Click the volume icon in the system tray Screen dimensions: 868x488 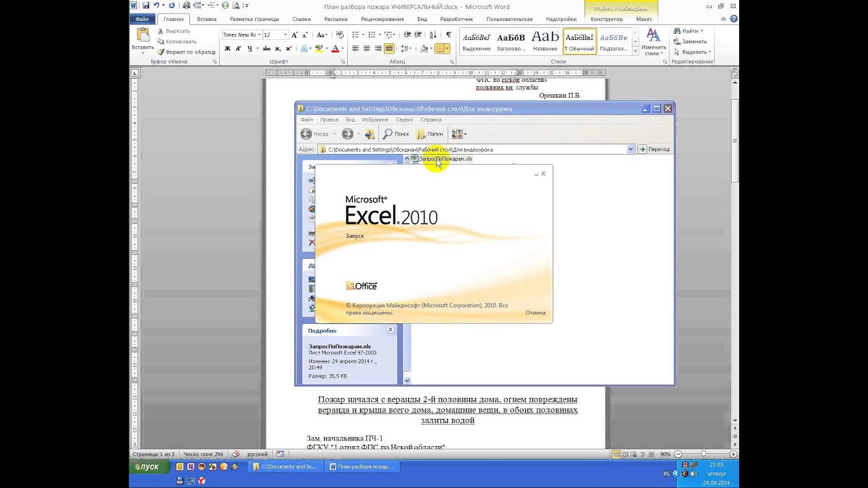[693, 473]
